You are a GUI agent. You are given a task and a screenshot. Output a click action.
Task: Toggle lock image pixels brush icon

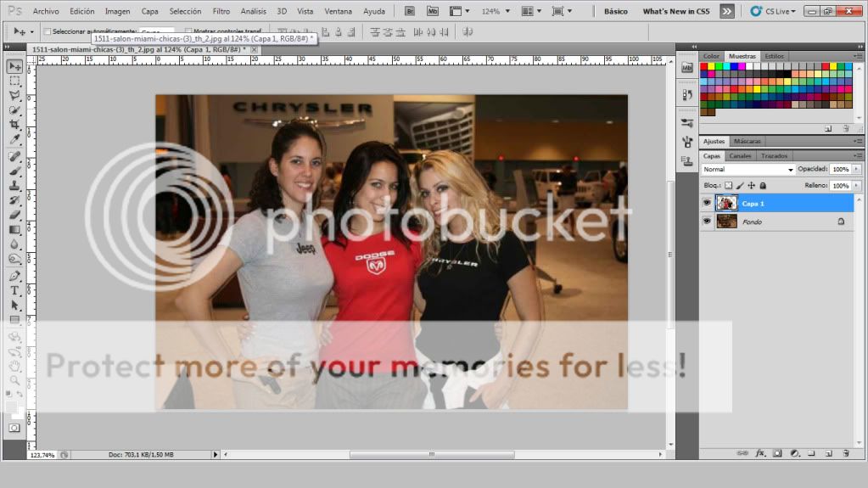pos(740,186)
